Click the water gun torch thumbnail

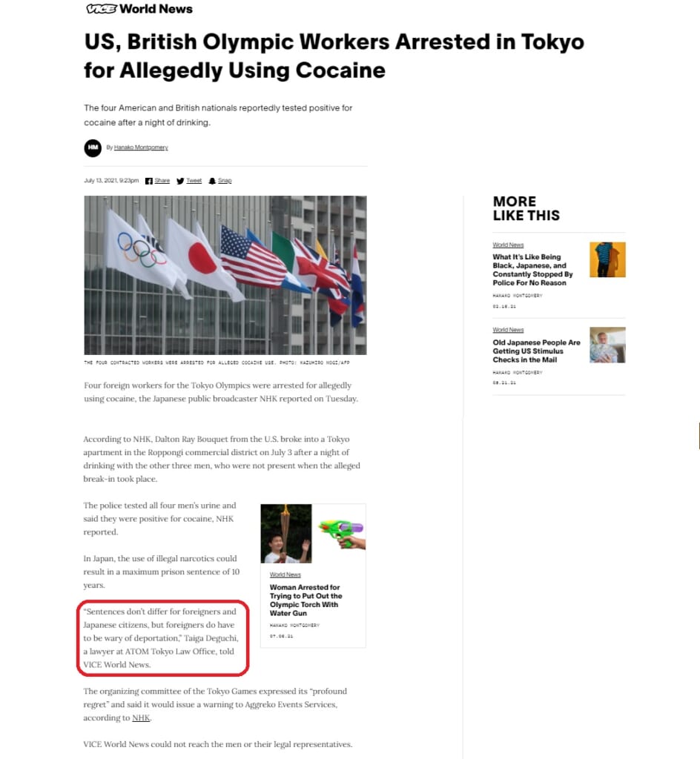[x=313, y=534]
